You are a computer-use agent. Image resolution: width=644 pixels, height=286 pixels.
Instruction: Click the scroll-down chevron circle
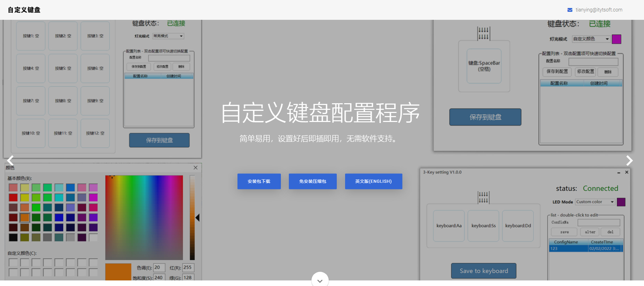[x=320, y=280]
